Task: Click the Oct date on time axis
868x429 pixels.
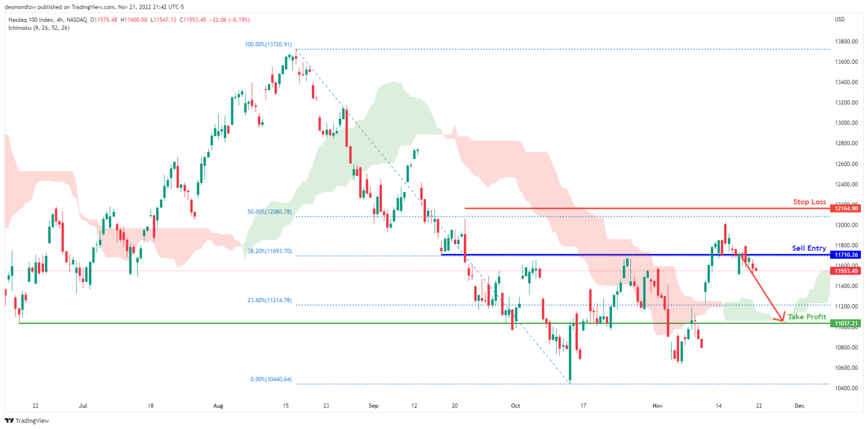Action: tap(515, 406)
